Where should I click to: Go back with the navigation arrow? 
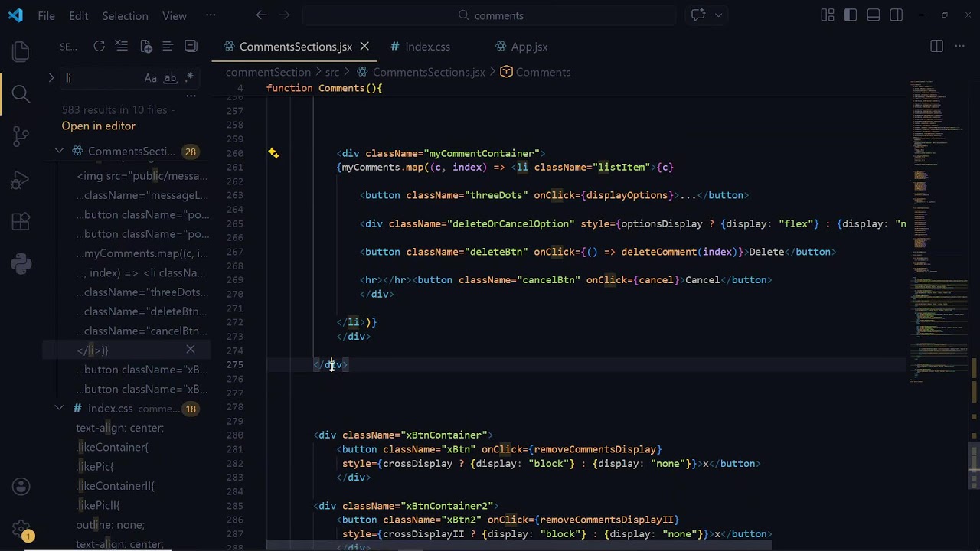261,15
